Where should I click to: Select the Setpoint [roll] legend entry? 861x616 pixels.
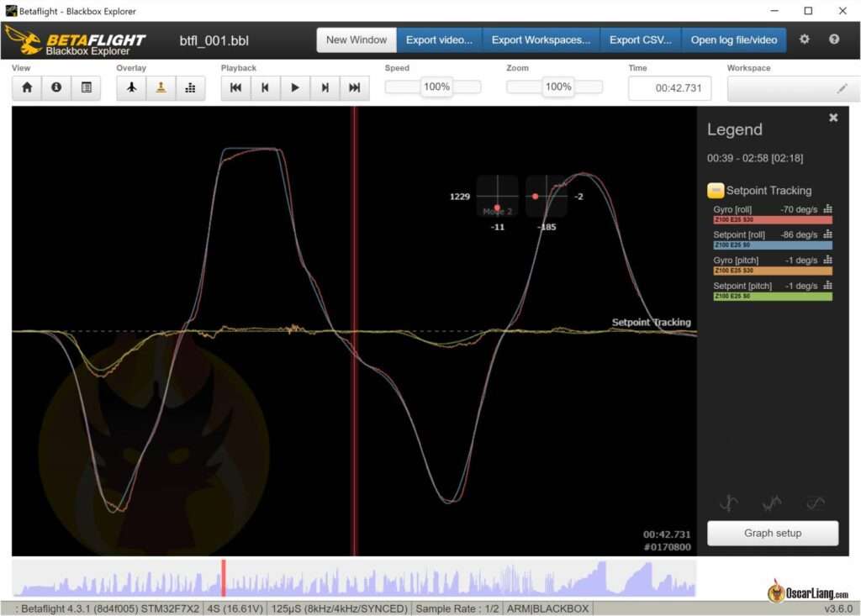click(x=739, y=234)
